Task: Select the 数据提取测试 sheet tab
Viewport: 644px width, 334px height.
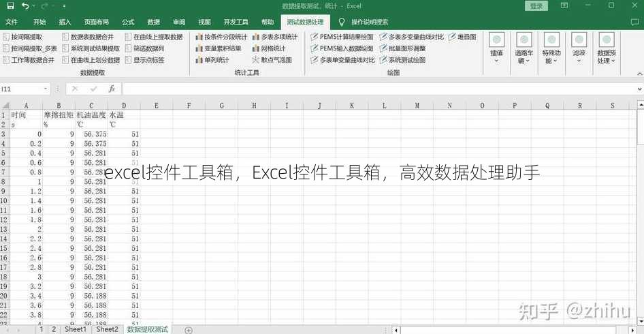Action: [148, 329]
